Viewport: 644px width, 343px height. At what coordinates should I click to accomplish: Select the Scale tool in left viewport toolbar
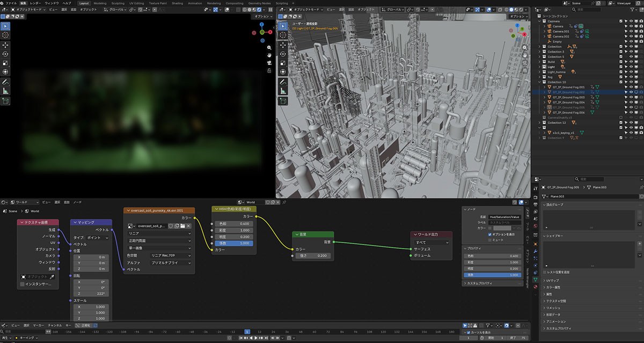(x=5, y=62)
